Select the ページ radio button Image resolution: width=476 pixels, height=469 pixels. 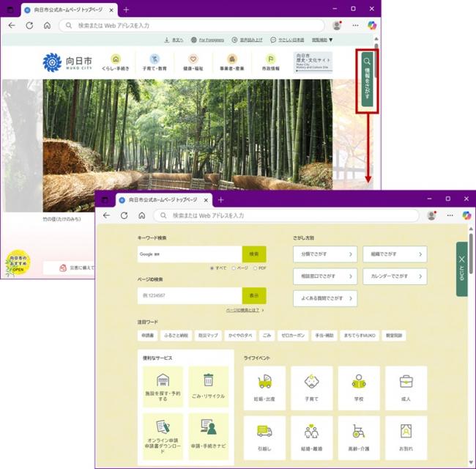pos(234,268)
